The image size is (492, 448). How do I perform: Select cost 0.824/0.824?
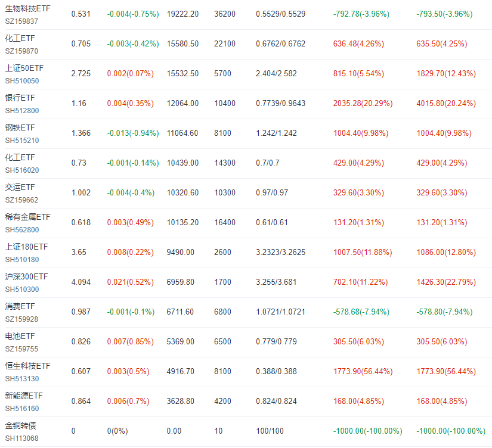[x=276, y=402]
